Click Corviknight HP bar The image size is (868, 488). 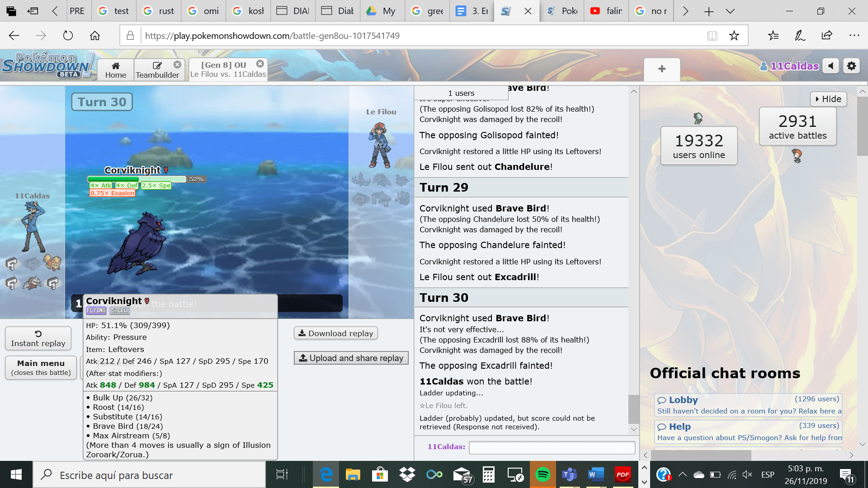click(x=137, y=179)
